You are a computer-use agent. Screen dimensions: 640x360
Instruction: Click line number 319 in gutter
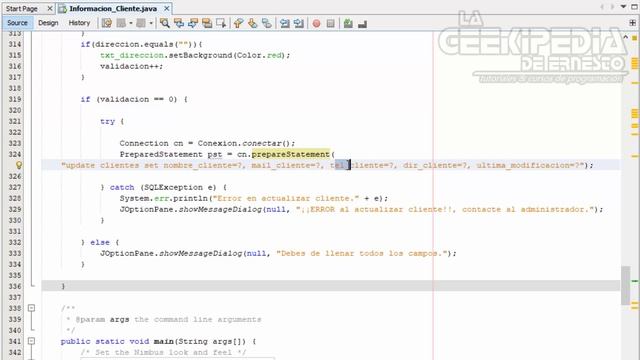point(15,99)
